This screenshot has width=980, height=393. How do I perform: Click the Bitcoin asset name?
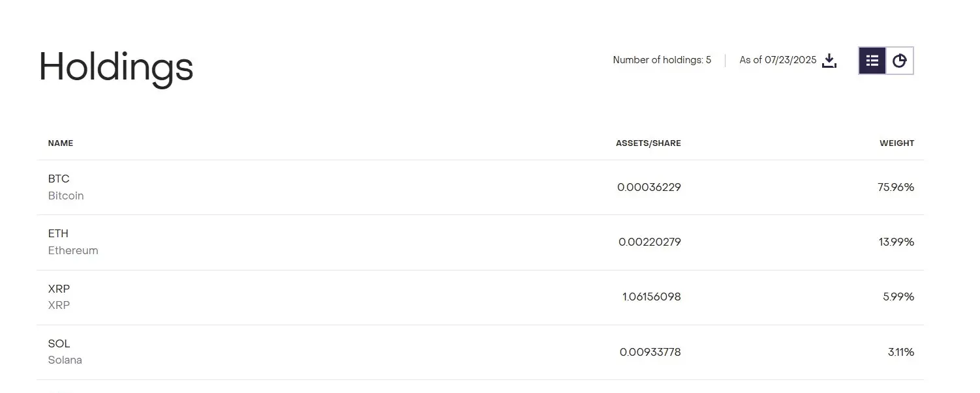[66, 196]
